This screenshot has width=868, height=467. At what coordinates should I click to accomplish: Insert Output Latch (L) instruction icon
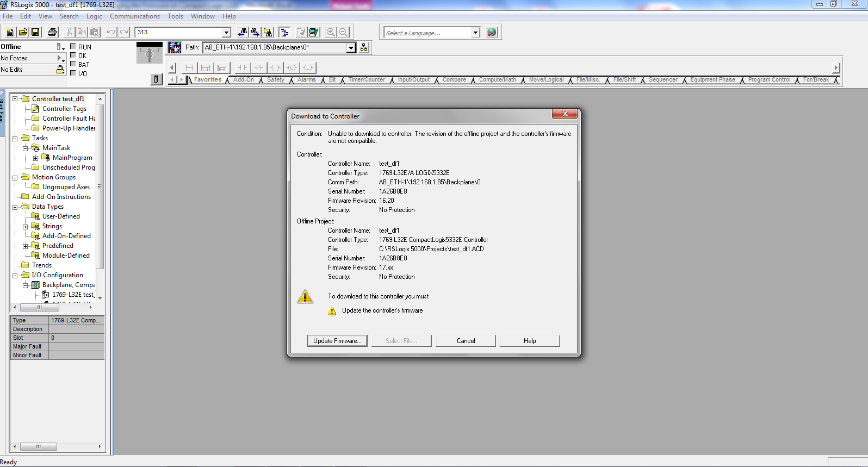pyautogui.click(x=308, y=68)
